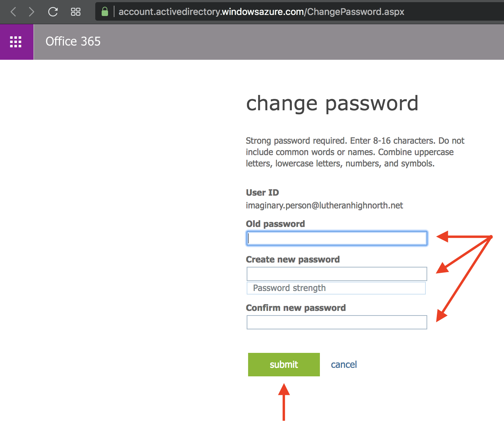
Task: Click the Office 365 header title
Action: click(x=73, y=41)
